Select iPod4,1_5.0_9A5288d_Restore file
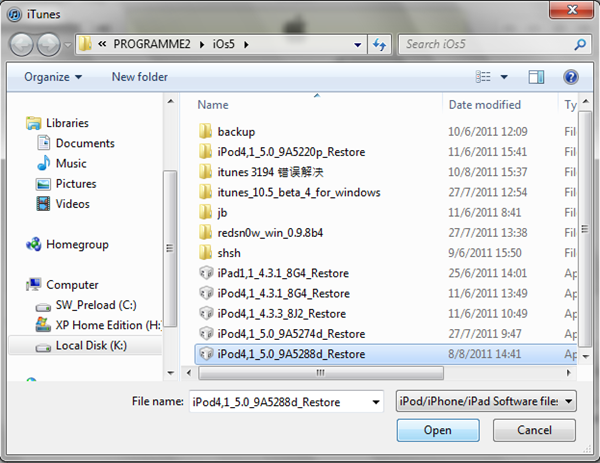The width and height of the screenshot is (600, 463). tap(386, 354)
